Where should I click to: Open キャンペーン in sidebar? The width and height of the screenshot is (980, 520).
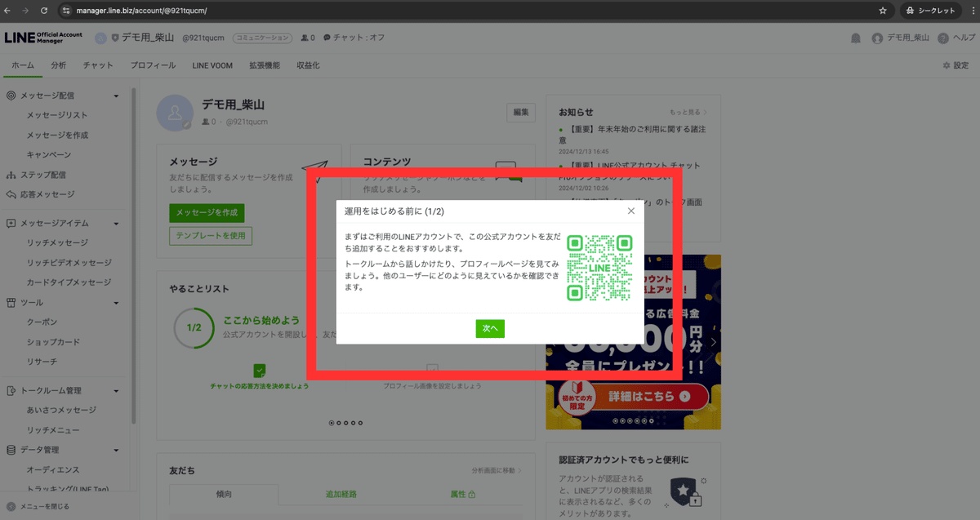click(48, 154)
